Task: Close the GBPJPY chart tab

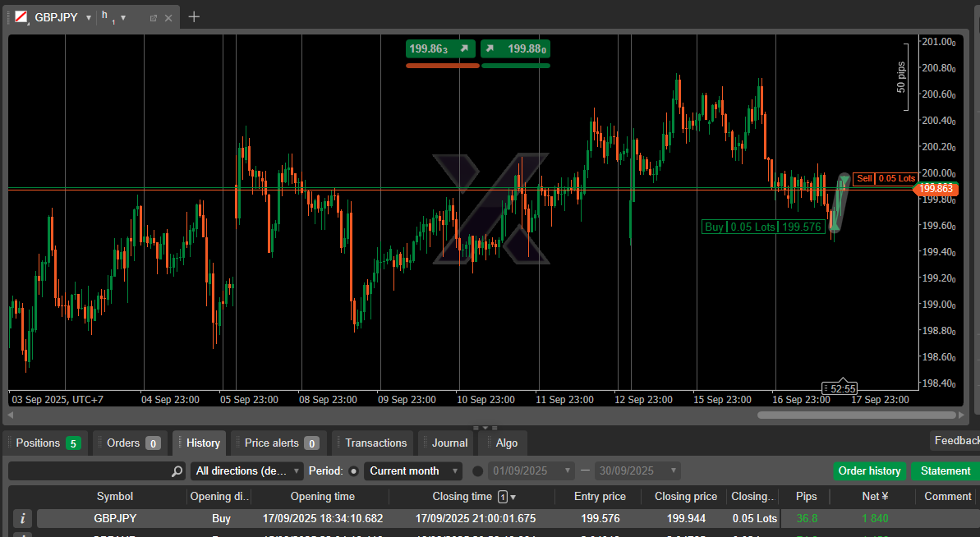Action: [x=169, y=17]
